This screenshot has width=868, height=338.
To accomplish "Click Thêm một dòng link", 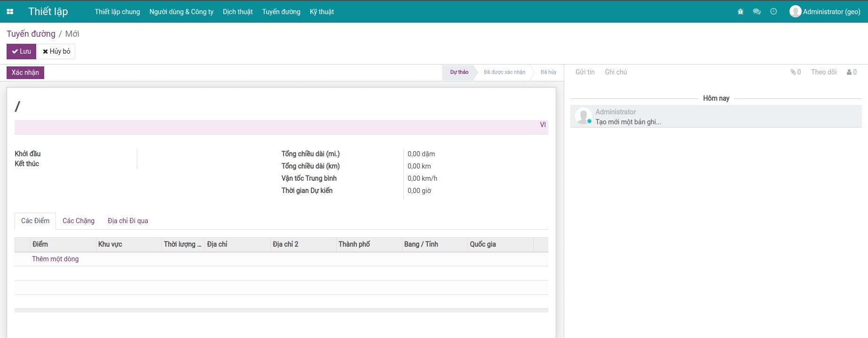I will click(55, 259).
